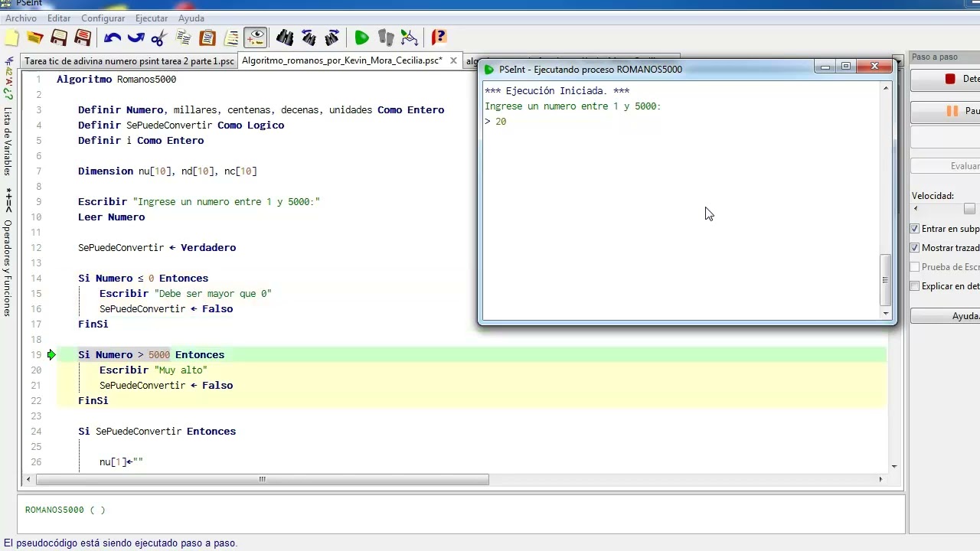Viewport: 980px width, 551px height.
Task: Click the Find previous binoculars icon
Action: [309, 37]
